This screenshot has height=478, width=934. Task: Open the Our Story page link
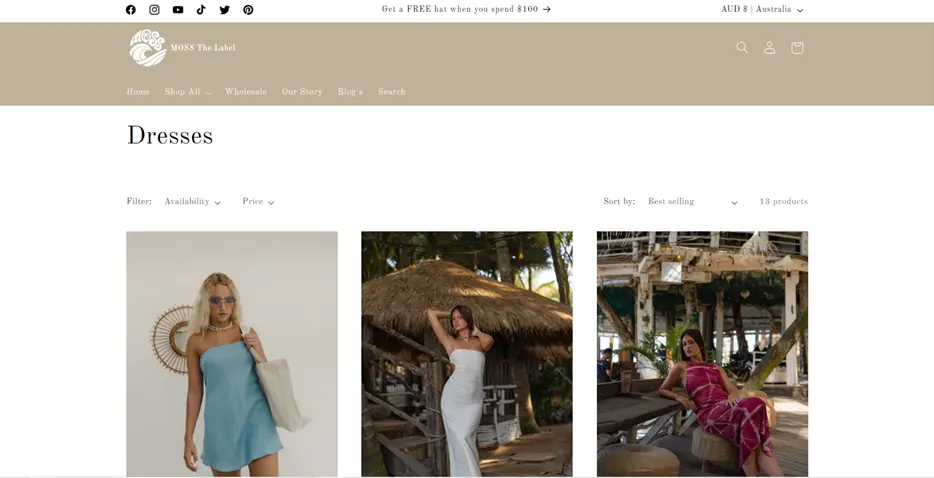pyautogui.click(x=302, y=92)
